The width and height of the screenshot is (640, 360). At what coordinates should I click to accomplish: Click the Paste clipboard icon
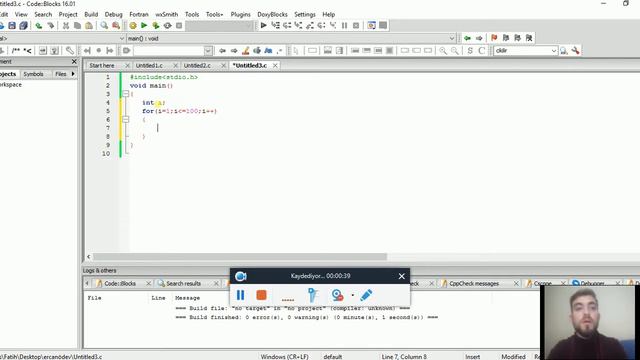click(x=89, y=26)
